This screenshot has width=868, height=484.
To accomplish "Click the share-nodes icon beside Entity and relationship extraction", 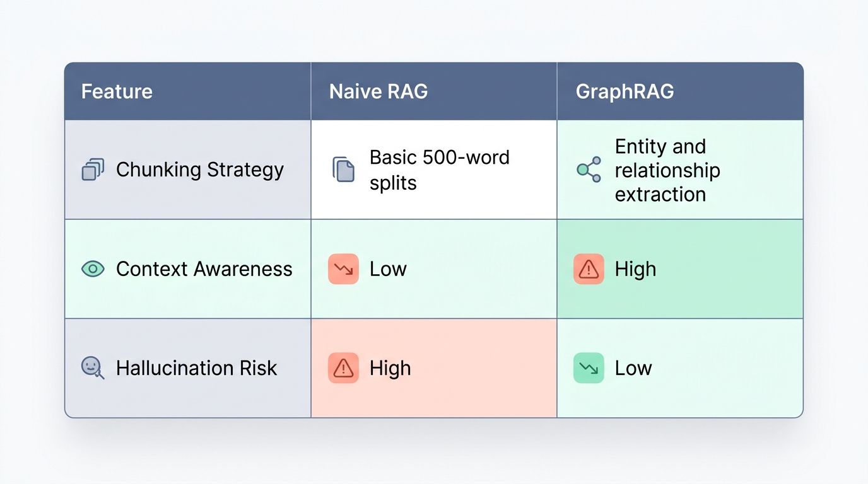I will [x=589, y=170].
